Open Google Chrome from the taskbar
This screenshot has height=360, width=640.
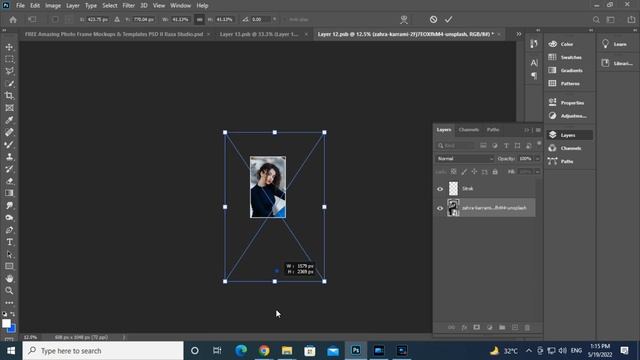[x=264, y=351]
